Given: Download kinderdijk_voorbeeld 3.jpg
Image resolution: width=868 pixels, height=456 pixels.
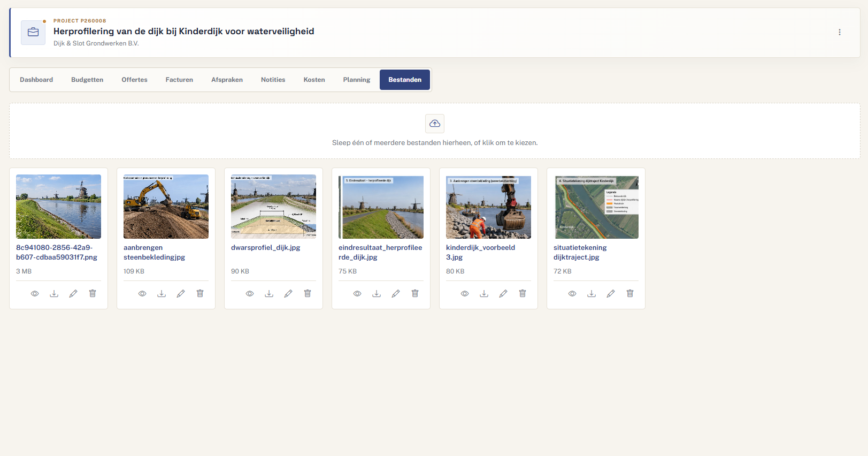Looking at the screenshot, I should (484, 293).
